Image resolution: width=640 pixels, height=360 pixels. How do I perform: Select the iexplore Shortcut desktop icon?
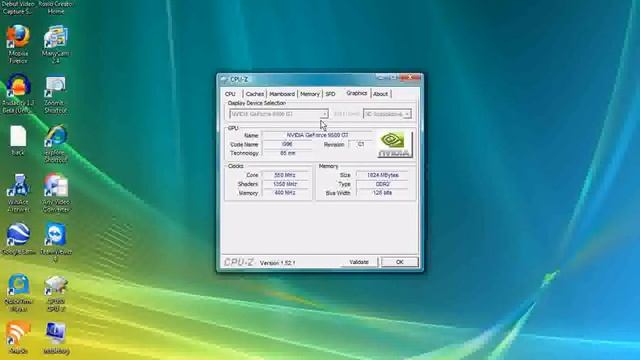[x=56, y=144]
